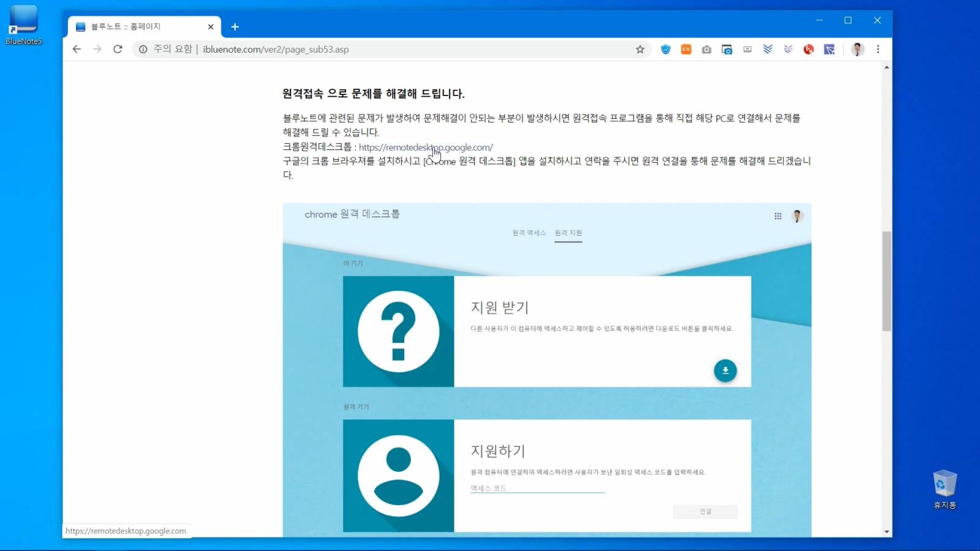
Task: Click the chrome 원격 데스크톱 title text
Action: tap(352, 214)
